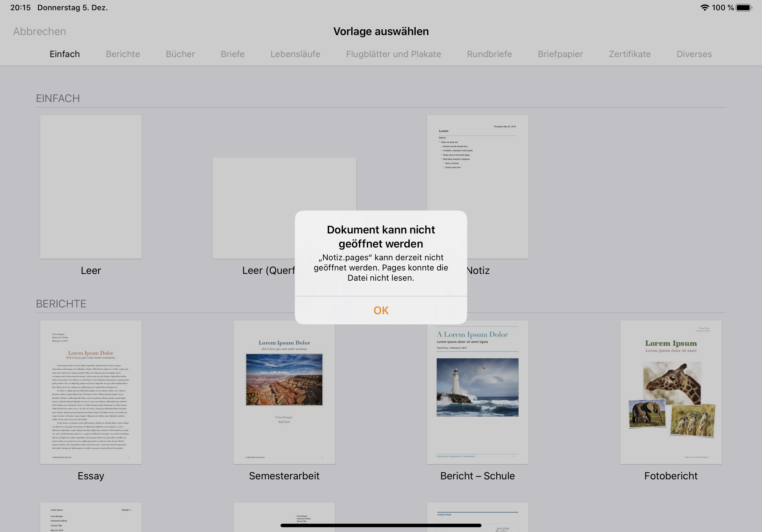Switch to Flugblätter und Plakate tab
Viewport: 762px width, 532px height.
click(x=393, y=54)
